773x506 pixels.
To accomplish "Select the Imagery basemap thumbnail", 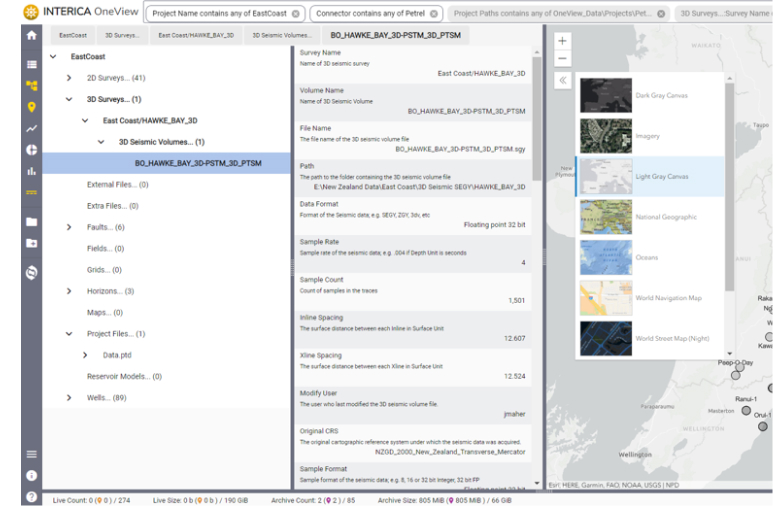I will click(x=606, y=136).
